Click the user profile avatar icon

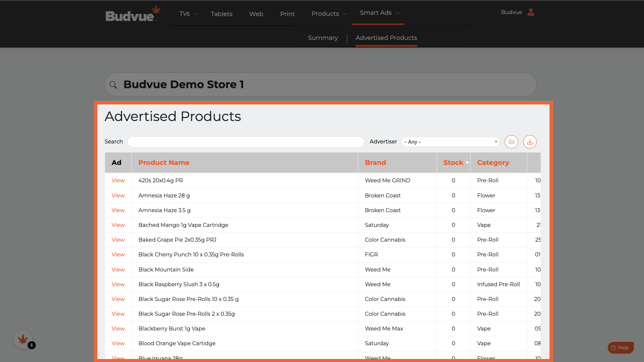531,12
